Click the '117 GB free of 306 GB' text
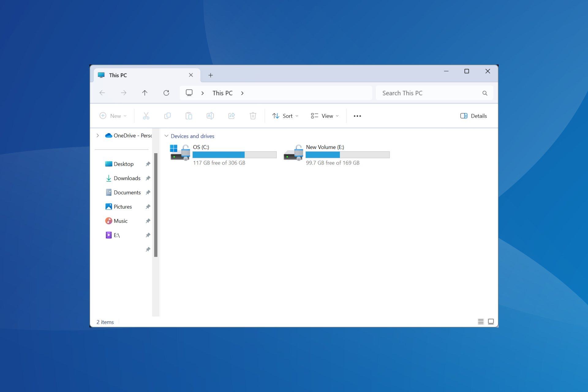 219,163
